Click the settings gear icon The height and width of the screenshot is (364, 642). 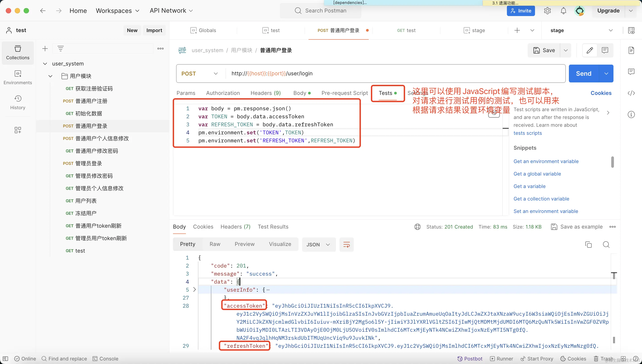[547, 11]
